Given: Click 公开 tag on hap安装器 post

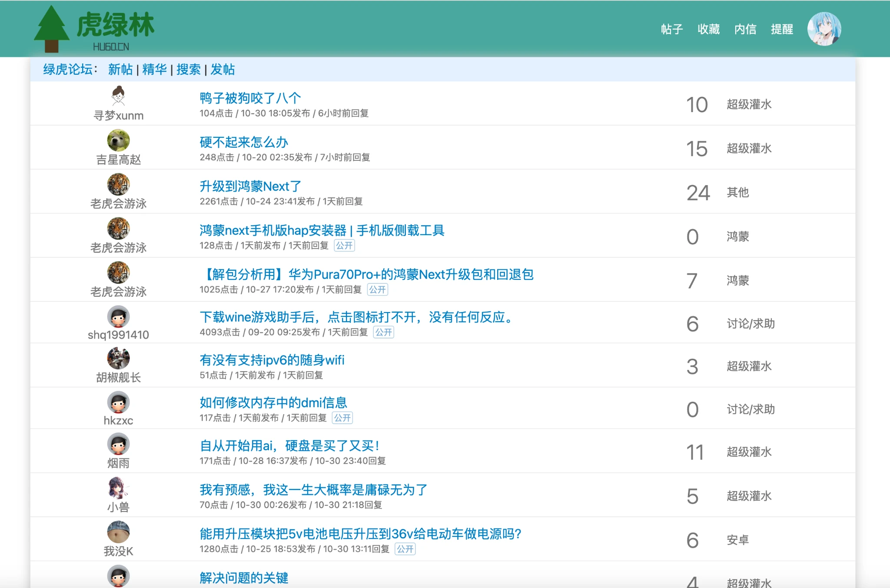Looking at the screenshot, I should 344,246.
